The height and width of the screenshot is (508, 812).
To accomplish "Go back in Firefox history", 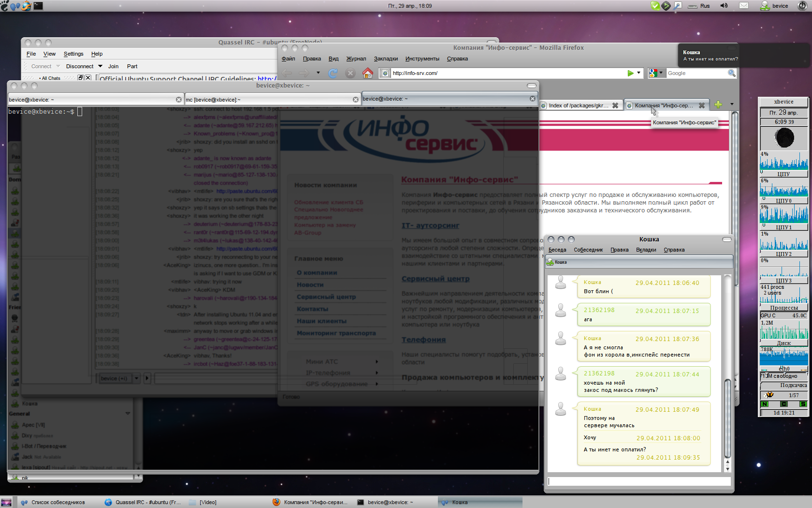I will point(287,73).
